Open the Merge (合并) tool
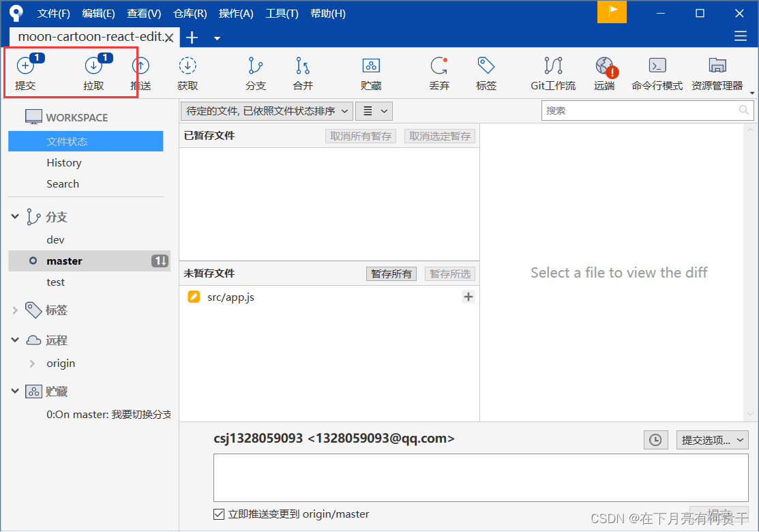Image resolution: width=759 pixels, height=532 pixels. (x=303, y=72)
